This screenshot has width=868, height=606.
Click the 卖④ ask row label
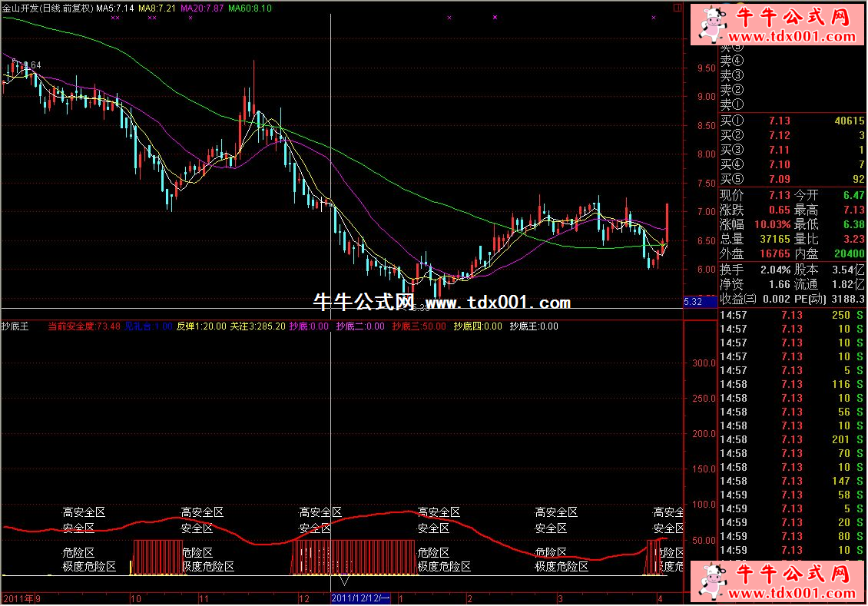click(x=732, y=61)
